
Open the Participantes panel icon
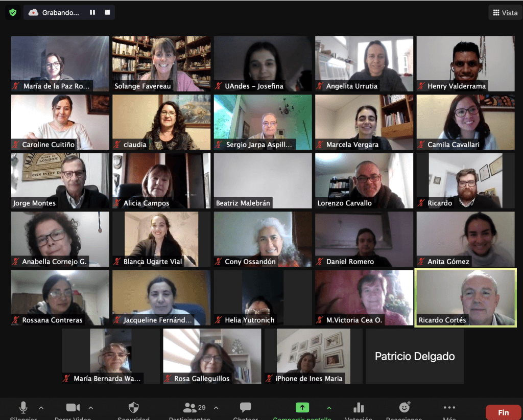coord(191,407)
